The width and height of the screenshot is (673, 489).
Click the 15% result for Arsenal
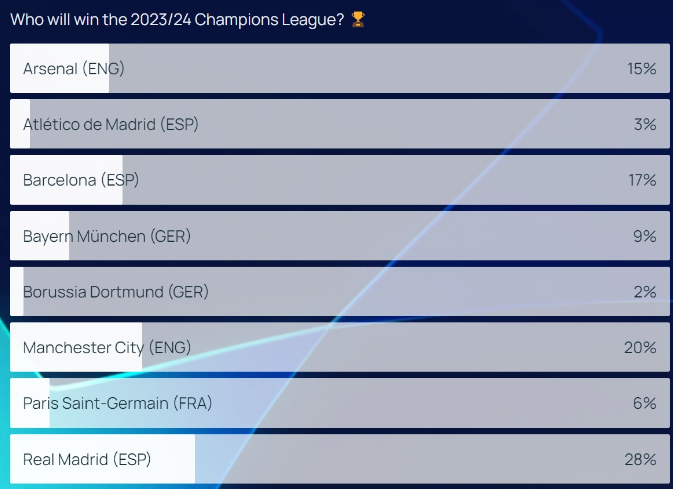point(642,68)
